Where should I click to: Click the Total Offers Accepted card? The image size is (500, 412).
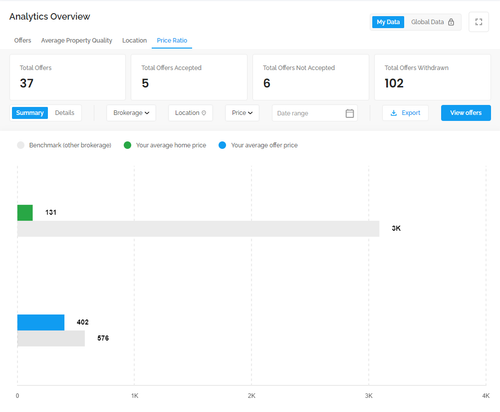pos(189,77)
